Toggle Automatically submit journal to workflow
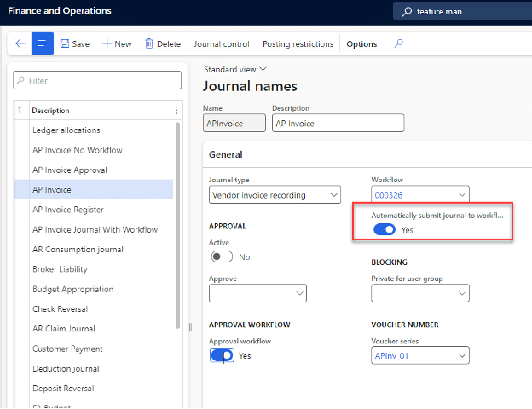 click(385, 229)
